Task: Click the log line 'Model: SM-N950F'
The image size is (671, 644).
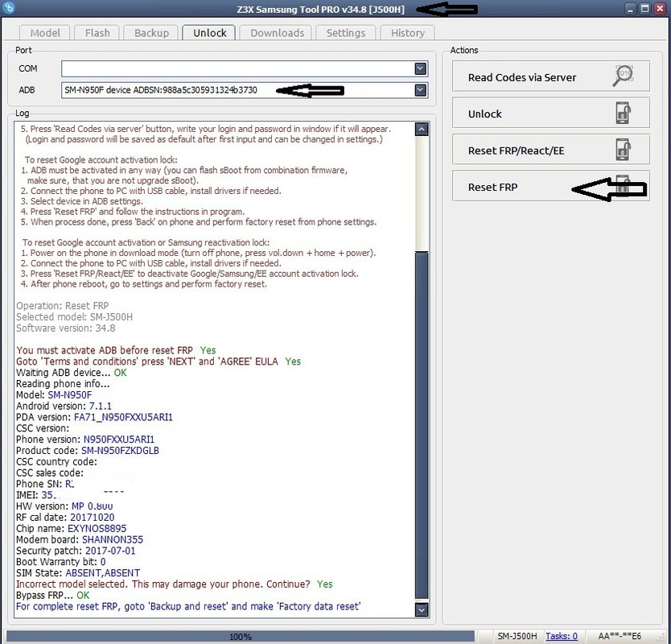Action: 54,394
